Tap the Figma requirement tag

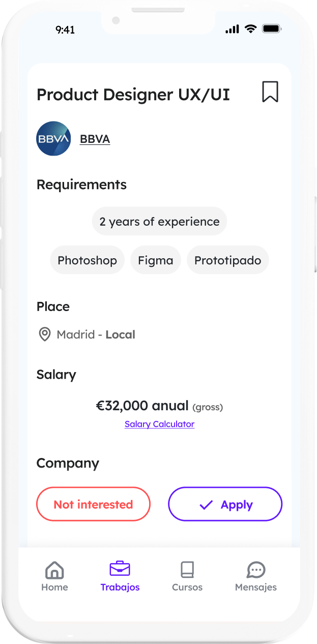pyautogui.click(x=156, y=260)
